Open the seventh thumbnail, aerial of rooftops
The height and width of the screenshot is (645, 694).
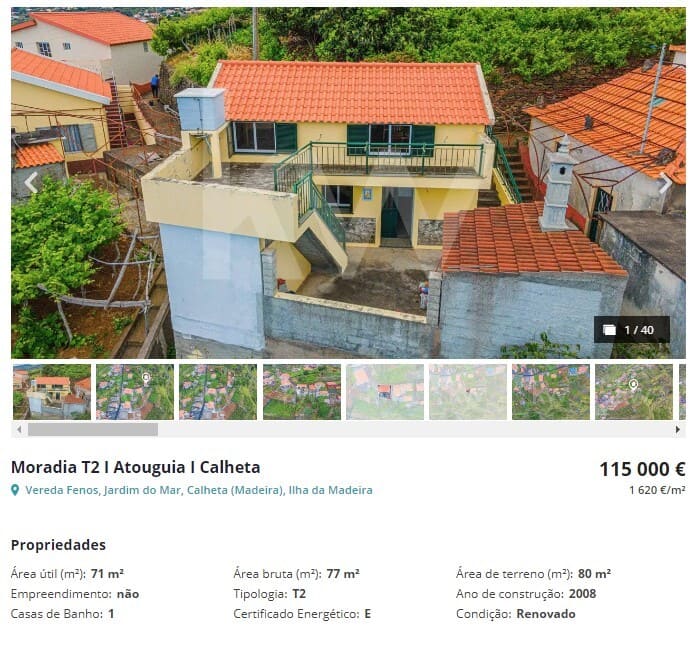coord(551,392)
